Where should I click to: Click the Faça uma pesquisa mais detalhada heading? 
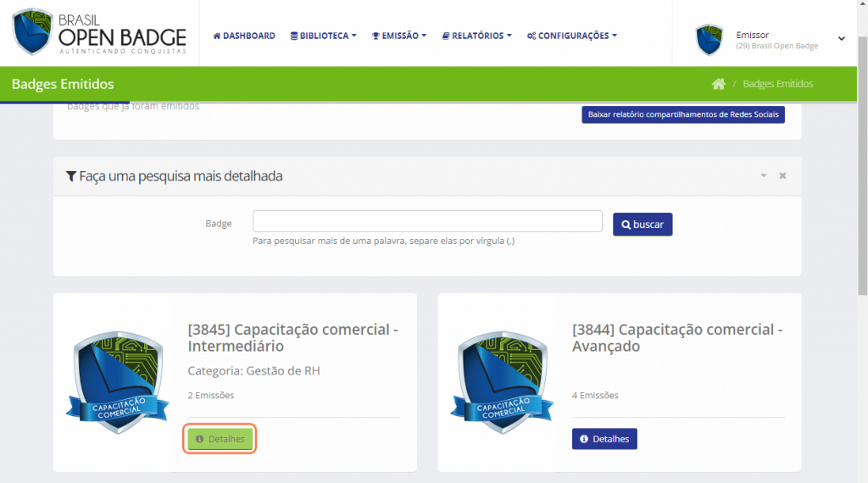pos(181,176)
